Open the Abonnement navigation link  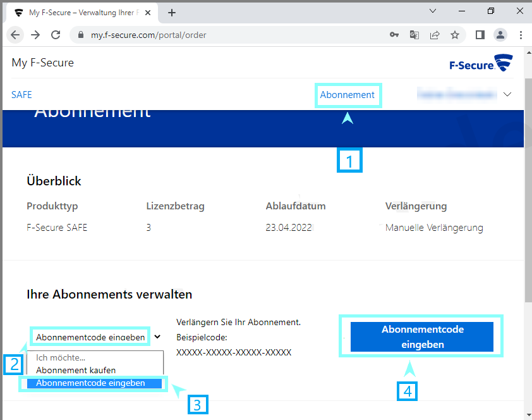pos(348,95)
